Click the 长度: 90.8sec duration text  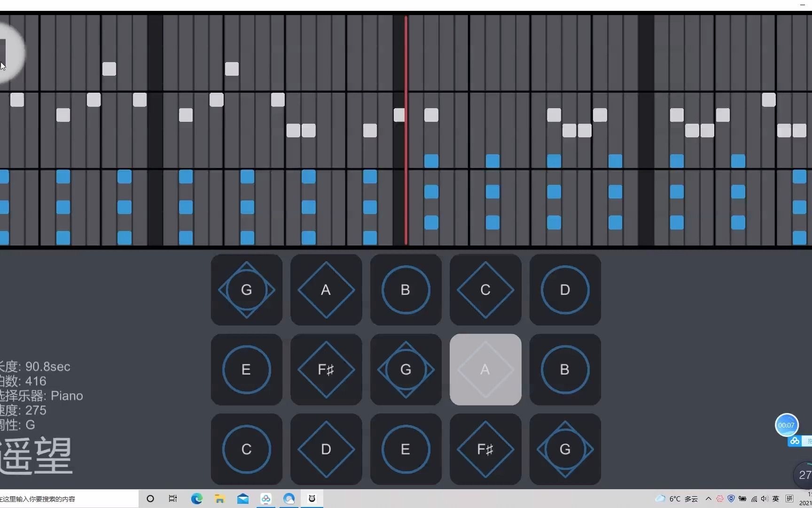coord(35,366)
